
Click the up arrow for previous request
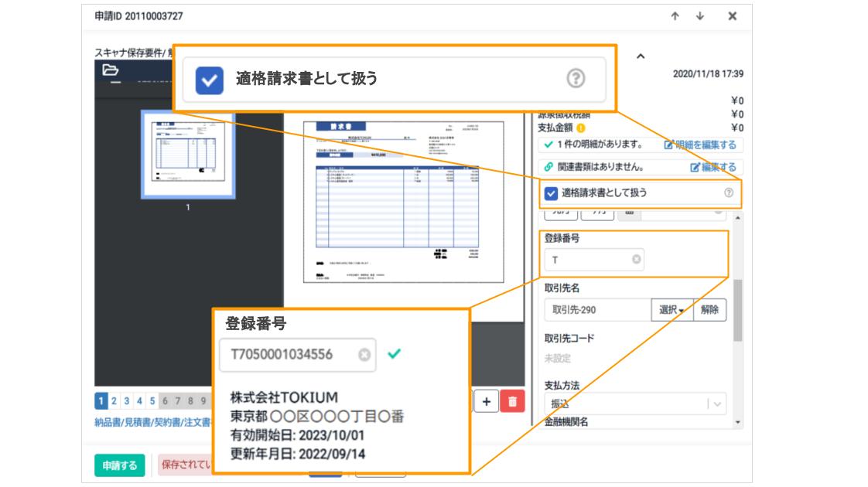coord(675,16)
